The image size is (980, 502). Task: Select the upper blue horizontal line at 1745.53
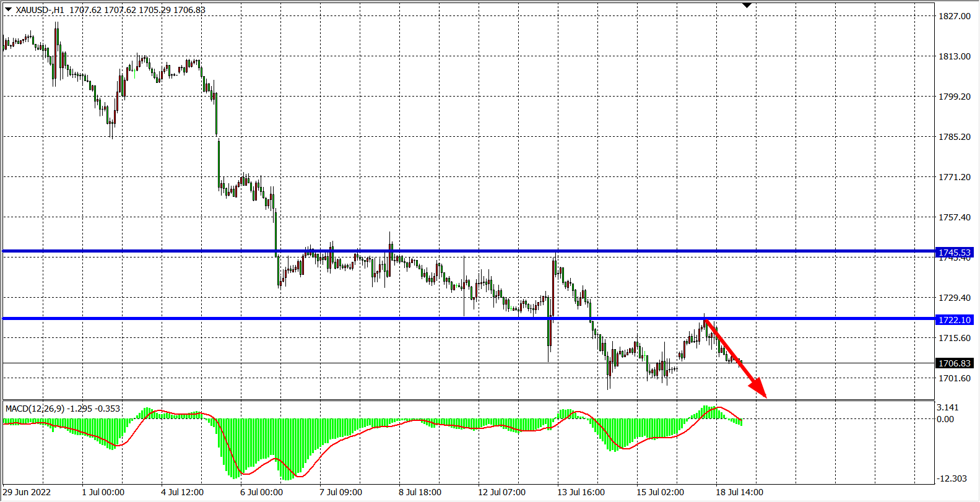point(433,251)
